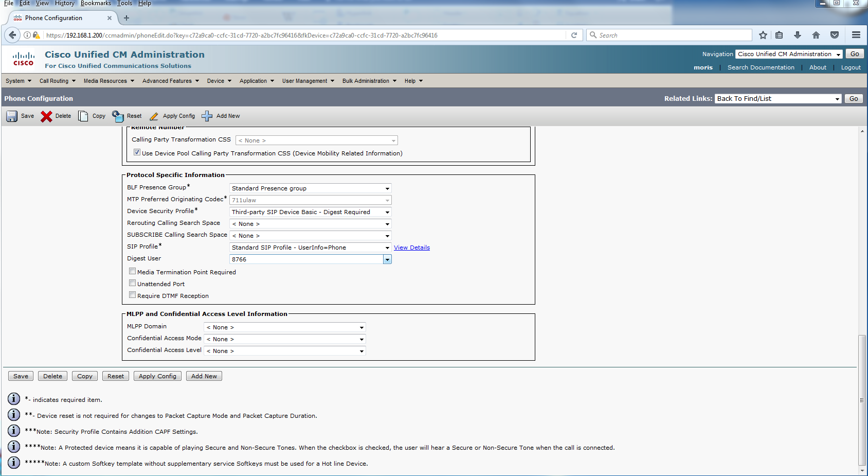Open the browser History menu
The height and width of the screenshot is (476, 868).
click(x=65, y=3)
